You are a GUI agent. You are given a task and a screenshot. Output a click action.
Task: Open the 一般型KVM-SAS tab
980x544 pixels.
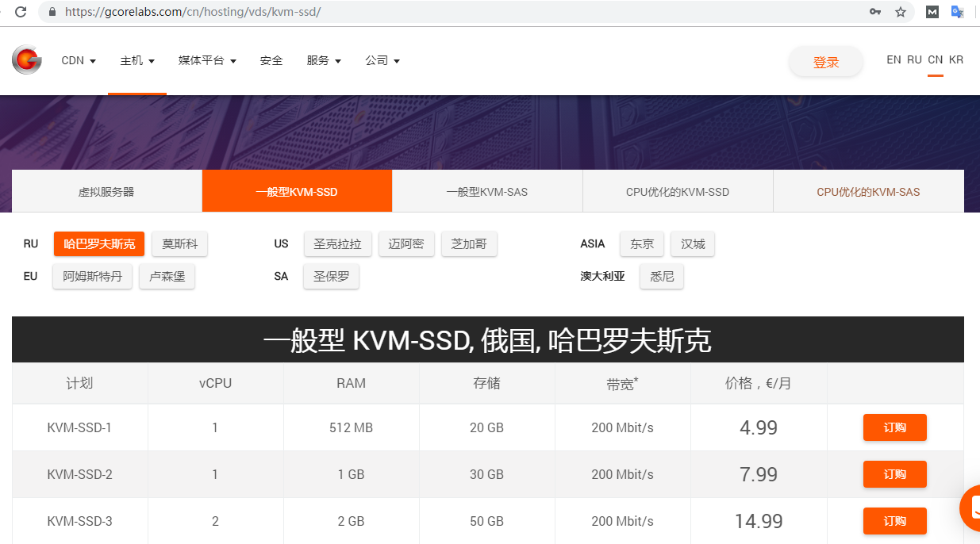(487, 191)
